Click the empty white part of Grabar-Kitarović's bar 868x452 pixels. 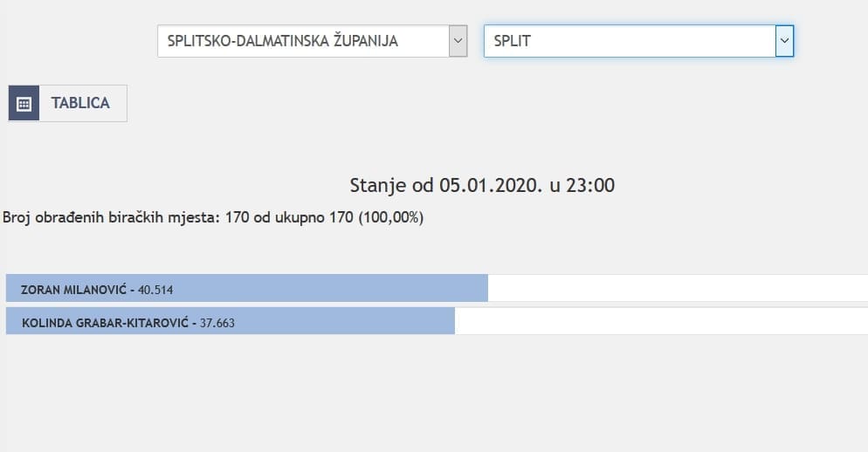pyautogui.click(x=661, y=322)
